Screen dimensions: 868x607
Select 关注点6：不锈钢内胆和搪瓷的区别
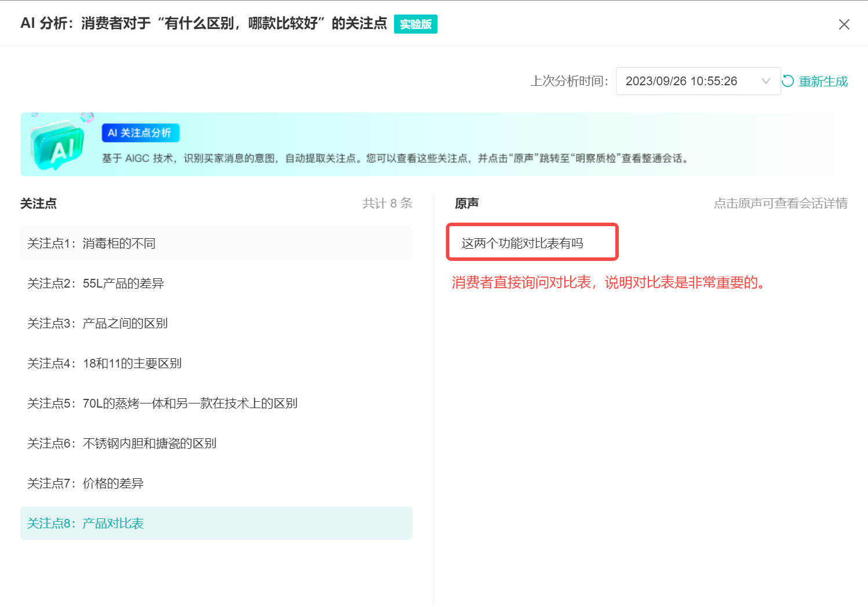tap(216, 444)
